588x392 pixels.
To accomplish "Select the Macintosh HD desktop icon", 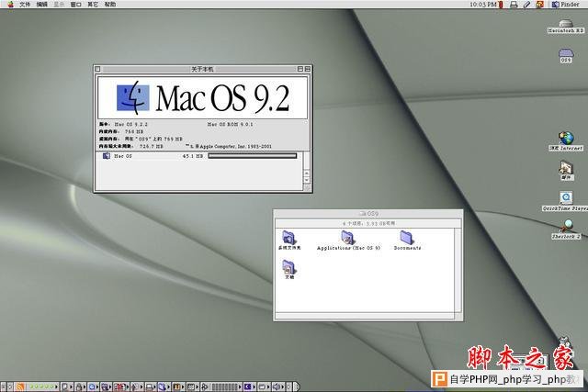I will coord(566,27).
